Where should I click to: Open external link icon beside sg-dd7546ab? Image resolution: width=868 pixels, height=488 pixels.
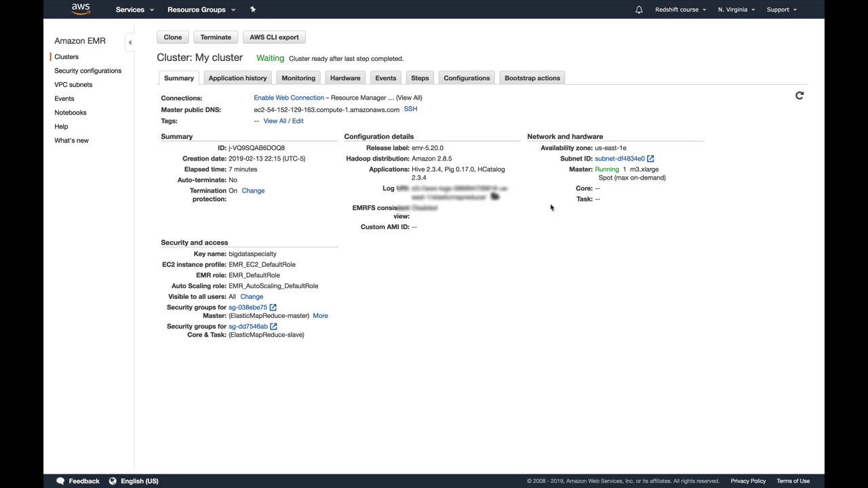tap(274, 327)
